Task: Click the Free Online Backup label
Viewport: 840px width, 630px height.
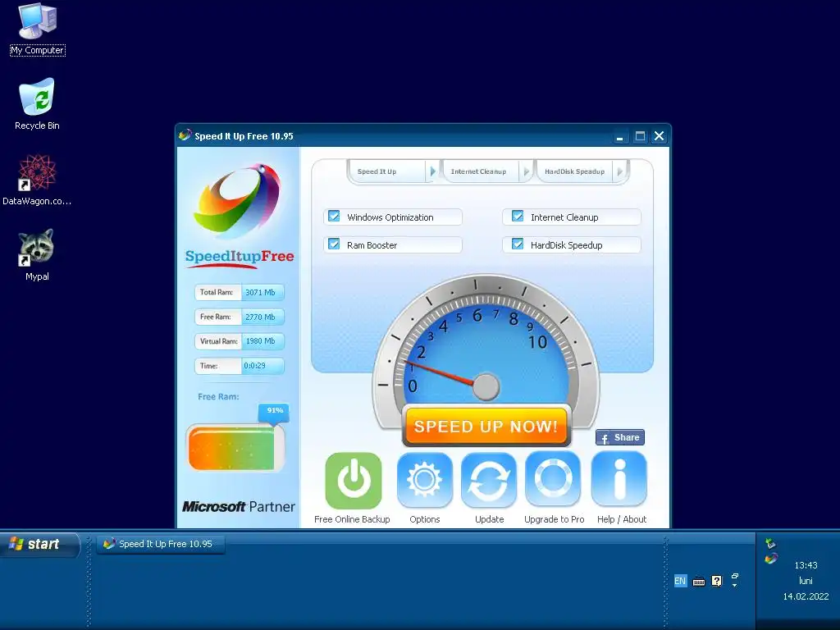Action: point(352,519)
